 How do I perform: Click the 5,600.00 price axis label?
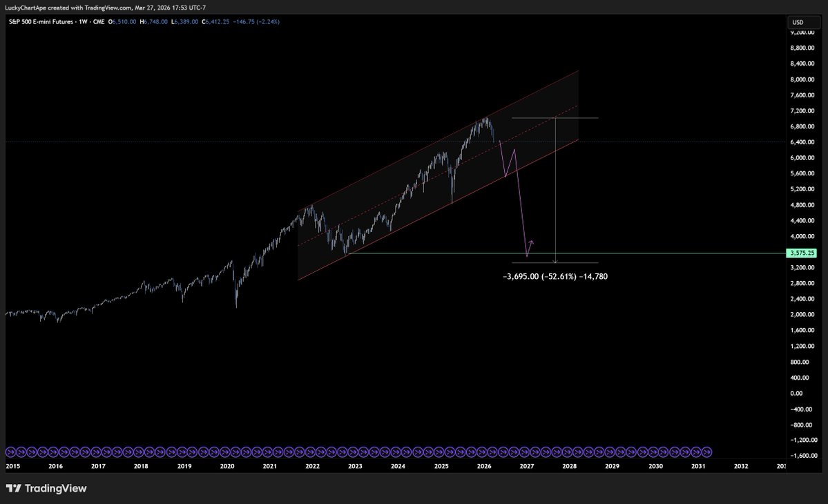(x=802, y=173)
